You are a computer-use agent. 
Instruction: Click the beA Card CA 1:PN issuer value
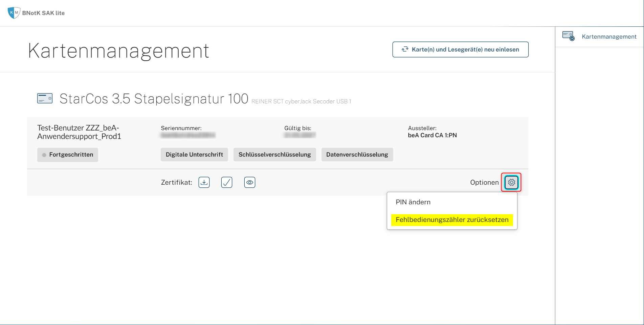(432, 135)
